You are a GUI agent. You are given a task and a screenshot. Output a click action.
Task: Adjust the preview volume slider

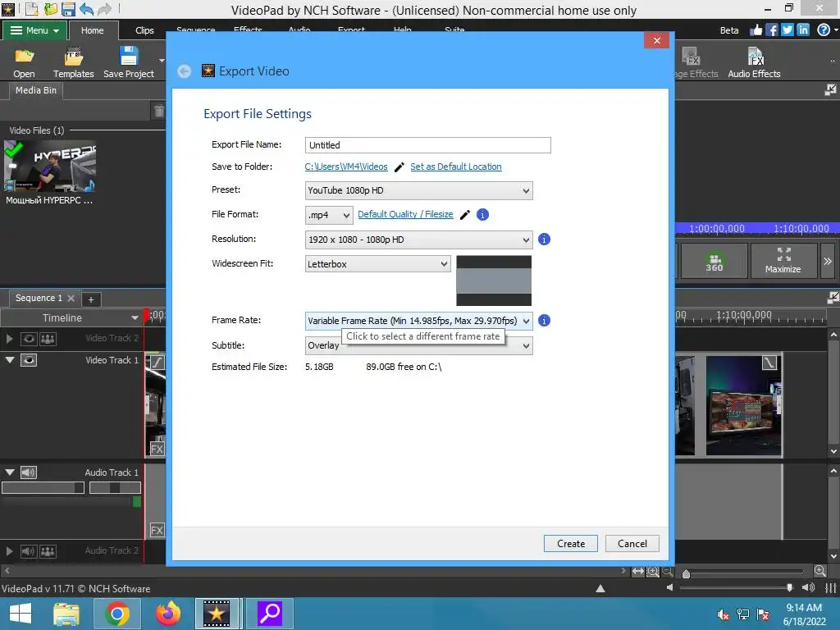coord(736,587)
